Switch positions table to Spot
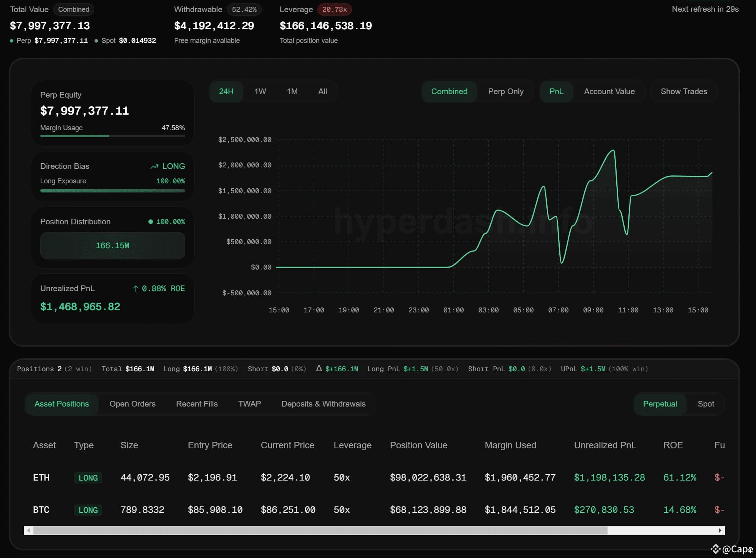The width and height of the screenshot is (756, 558). click(x=706, y=404)
